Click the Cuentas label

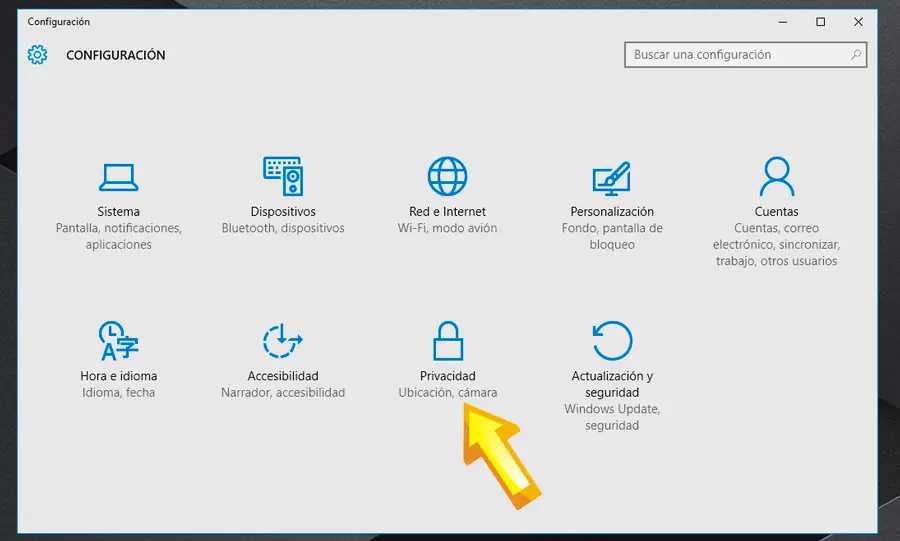(777, 212)
